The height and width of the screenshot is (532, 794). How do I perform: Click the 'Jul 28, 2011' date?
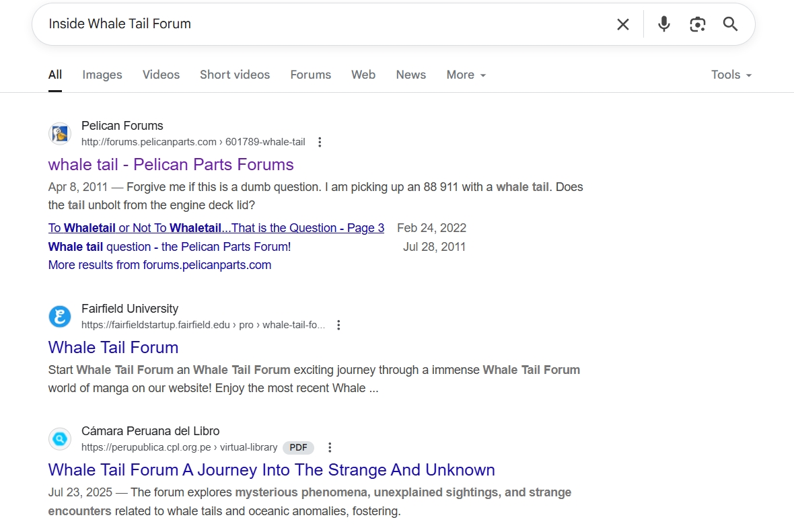point(435,247)
